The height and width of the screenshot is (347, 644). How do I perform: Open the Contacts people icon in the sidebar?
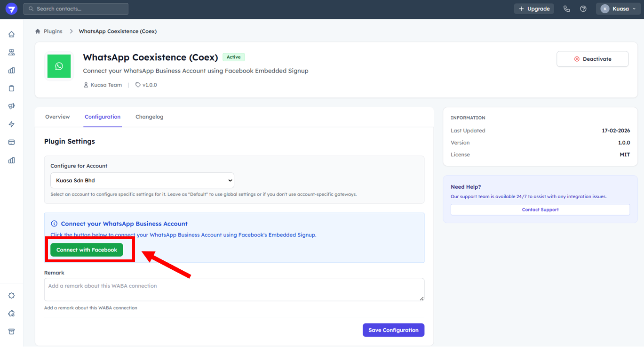[11, 52]
